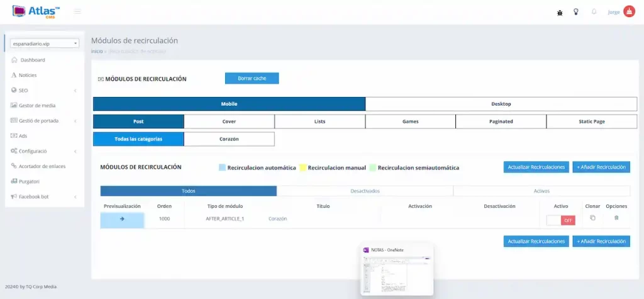Select the Desactivados tab

(x=365, y=191)
